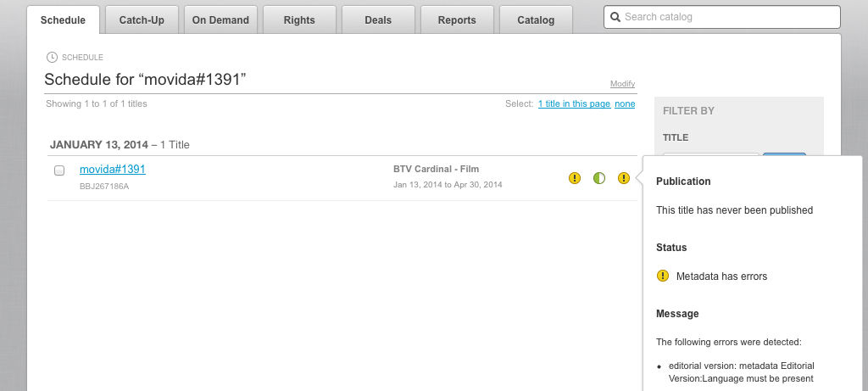Select the Deals tab

point(378,20)
